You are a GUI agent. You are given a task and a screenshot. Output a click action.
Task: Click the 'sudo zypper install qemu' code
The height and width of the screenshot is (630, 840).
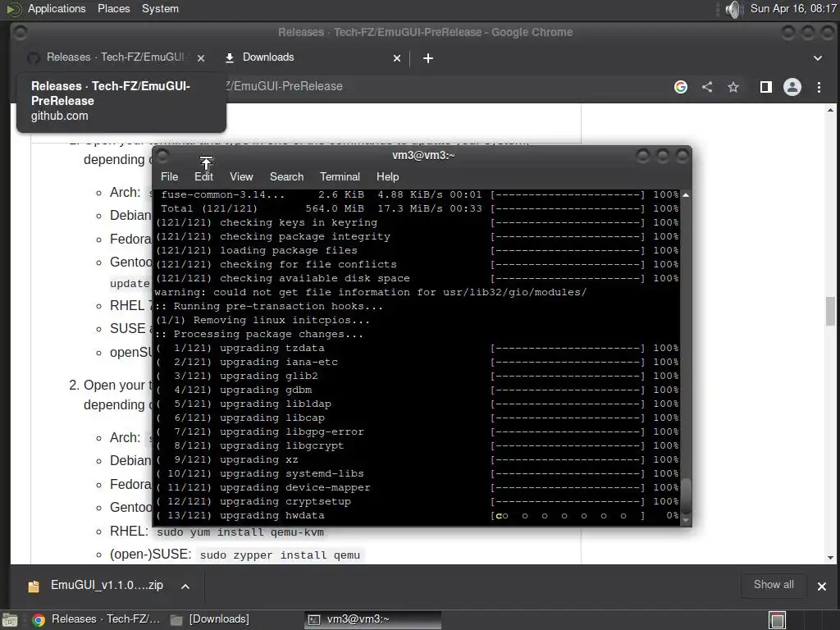[280, 555]
